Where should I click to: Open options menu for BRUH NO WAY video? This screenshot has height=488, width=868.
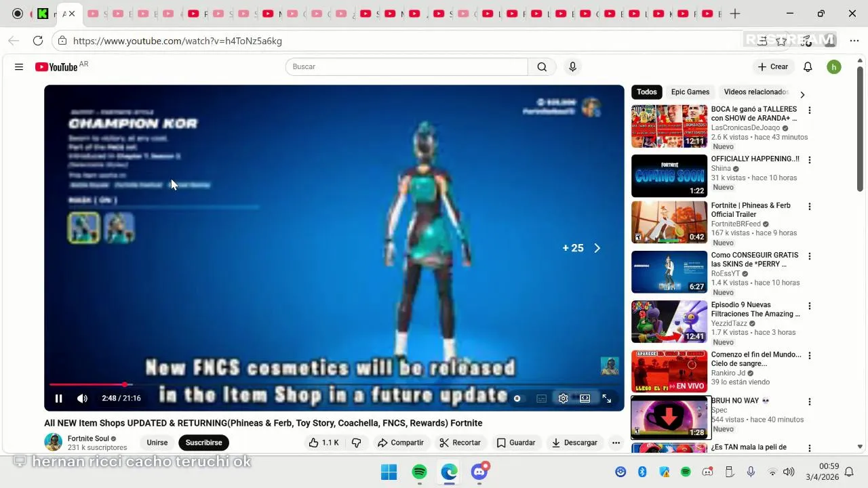pyautogui.click(x=809, y=401)
